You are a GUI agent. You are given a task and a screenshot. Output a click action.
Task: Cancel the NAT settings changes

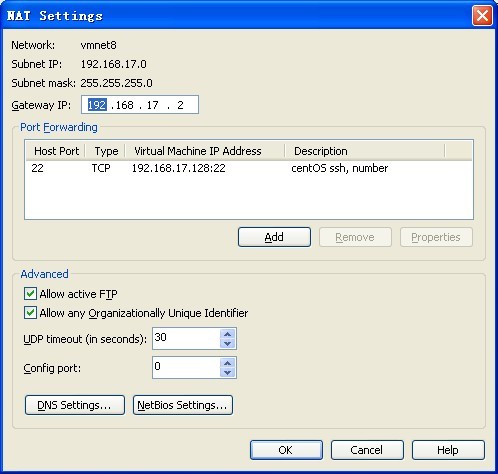(367, 450)
